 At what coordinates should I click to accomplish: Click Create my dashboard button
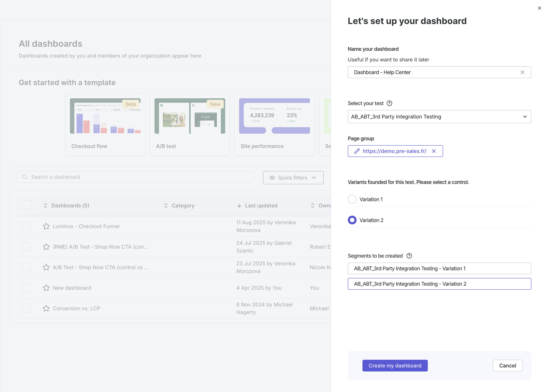coord(395,366)
